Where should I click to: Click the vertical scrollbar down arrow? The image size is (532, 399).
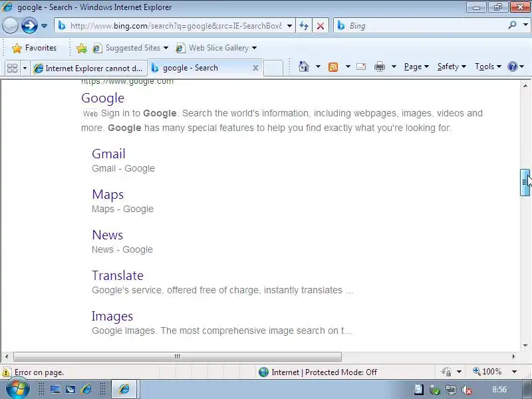(525, 346)
